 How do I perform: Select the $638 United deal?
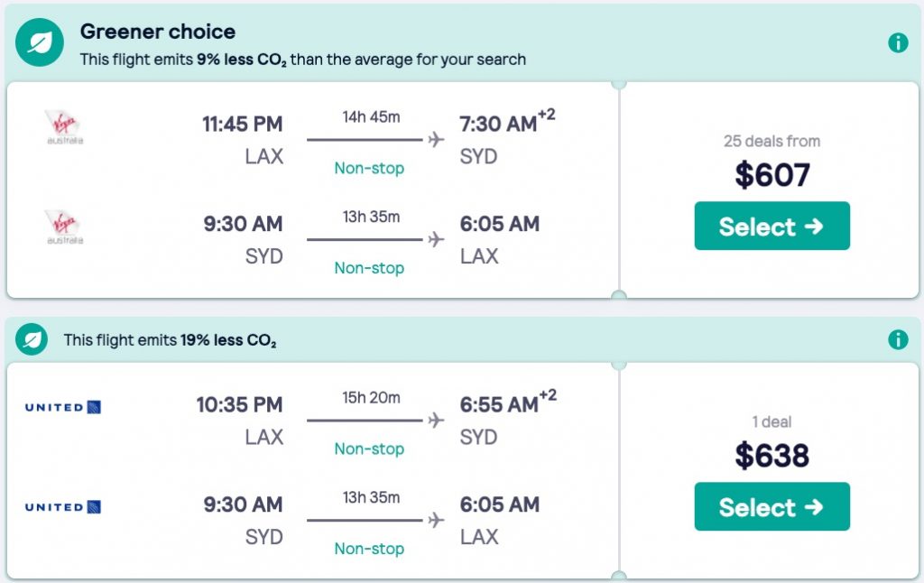[x=772, y=507]
